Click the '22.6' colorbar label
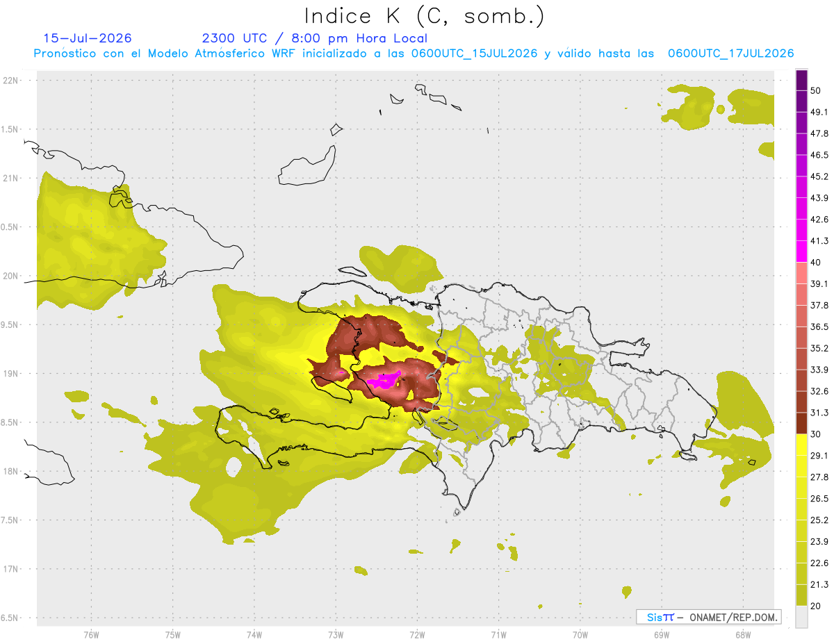The height and width of the screenshot is (644, 834). click(x=819, y=563)
